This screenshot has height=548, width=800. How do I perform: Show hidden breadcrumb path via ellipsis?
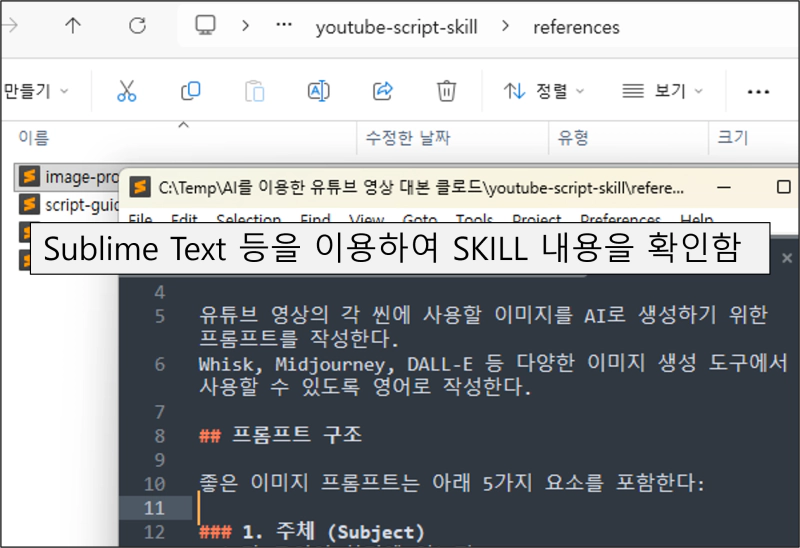[284, 24]
